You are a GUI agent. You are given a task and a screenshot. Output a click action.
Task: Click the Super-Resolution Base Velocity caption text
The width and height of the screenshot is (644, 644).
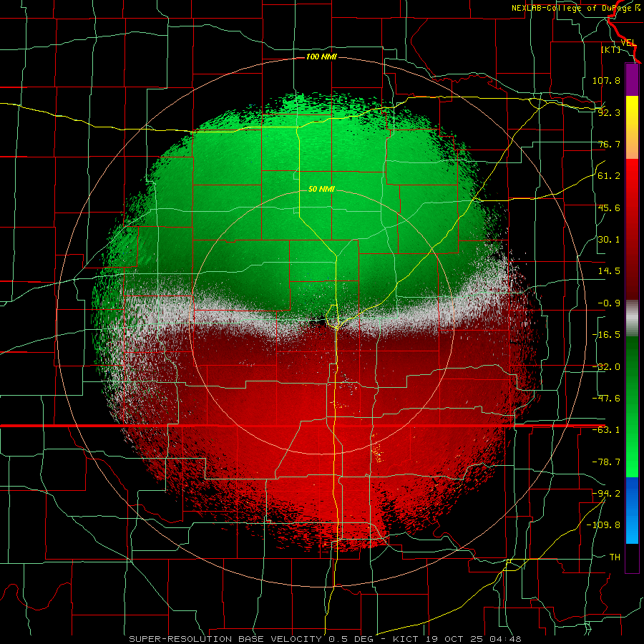(325, 639)
